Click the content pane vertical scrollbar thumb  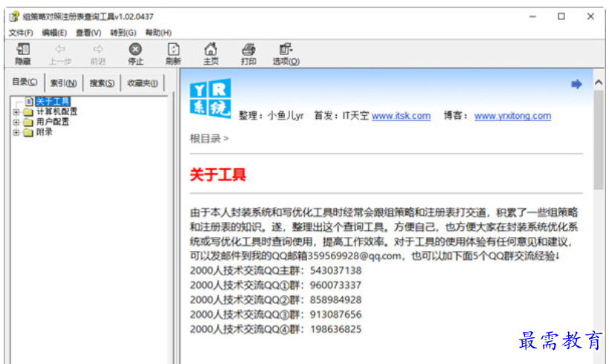click(599, 140)
